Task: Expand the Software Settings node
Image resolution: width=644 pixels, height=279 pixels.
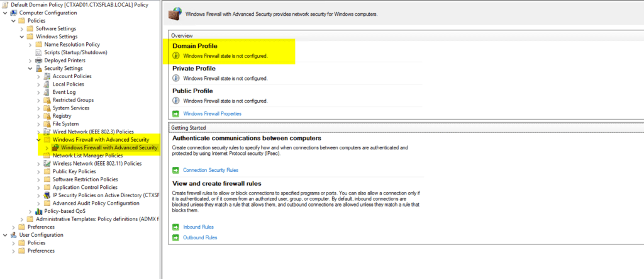Action: [x=22, y=29]
